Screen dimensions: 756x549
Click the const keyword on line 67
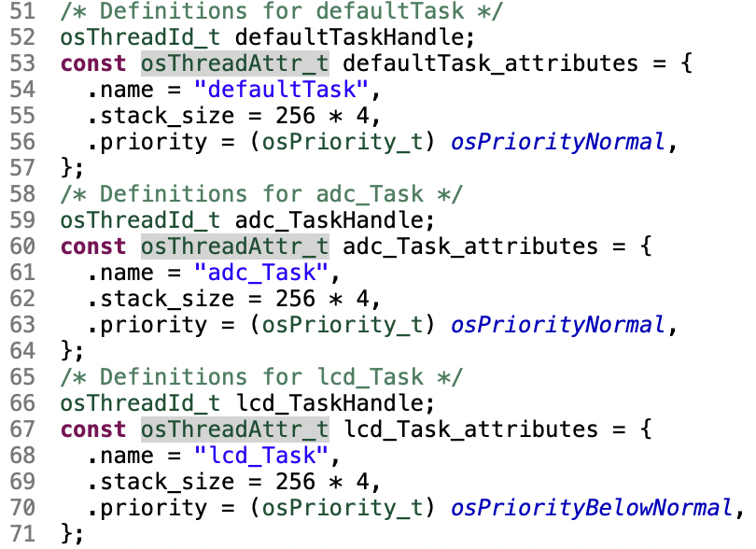click(x=93, y=429)
